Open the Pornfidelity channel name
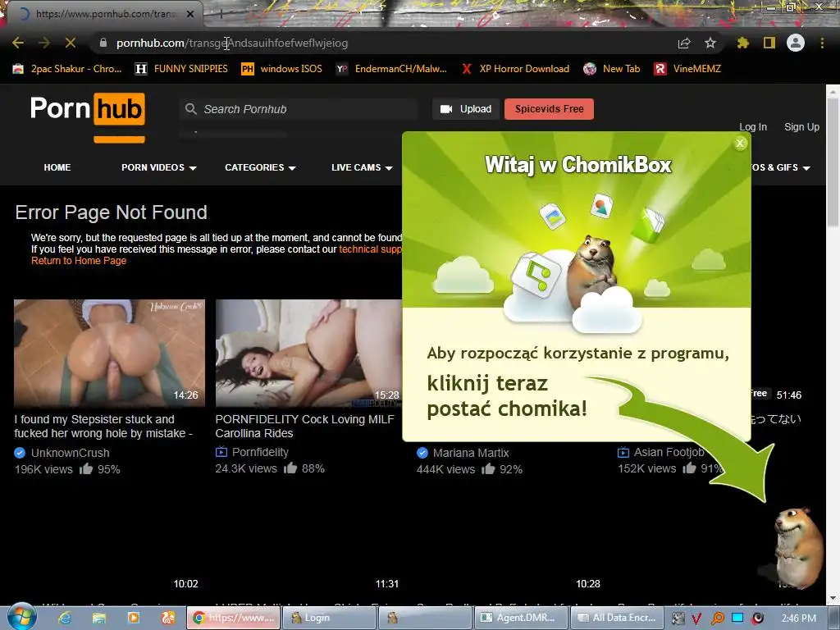Screen dimensions: 840x630 [260, 453]
